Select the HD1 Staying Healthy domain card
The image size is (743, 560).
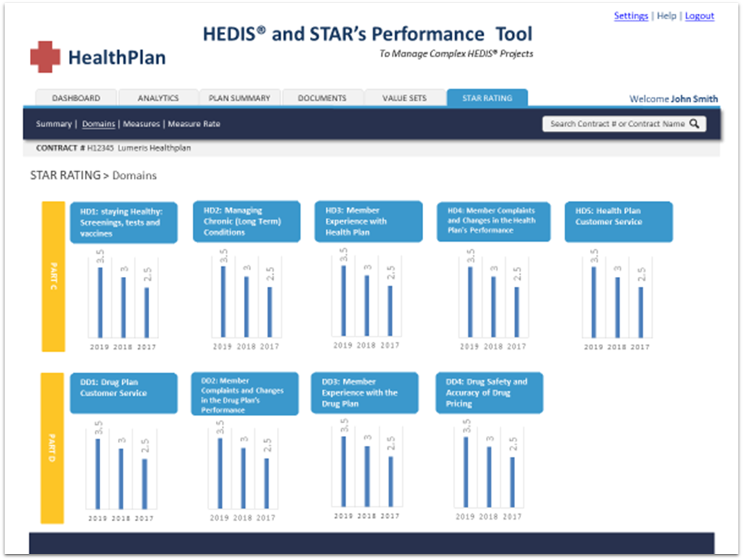123,223
